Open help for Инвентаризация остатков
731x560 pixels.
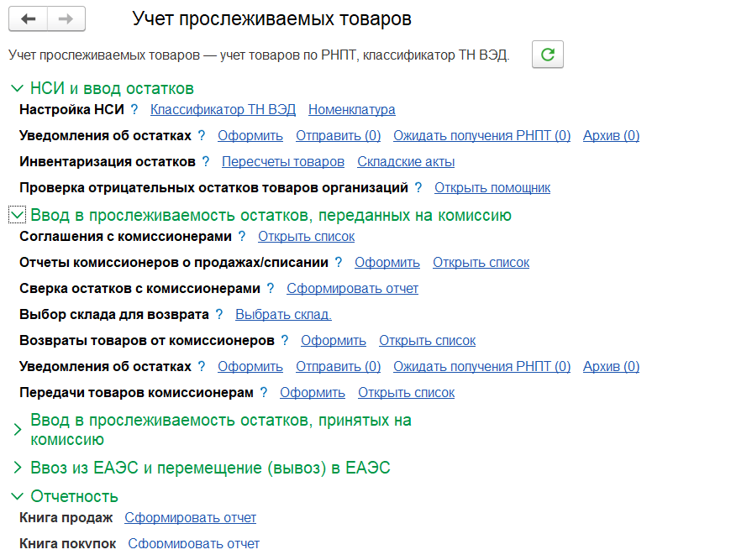[x=205, y=161]
